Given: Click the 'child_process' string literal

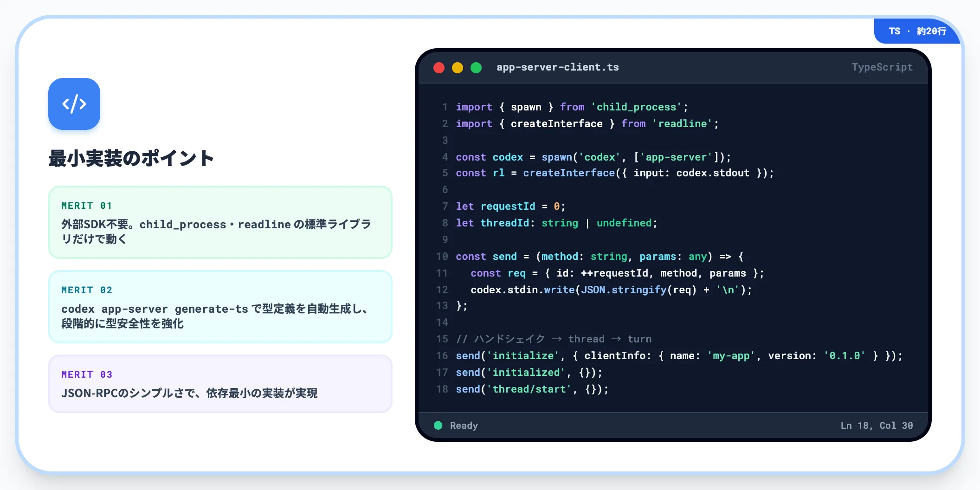Looking at the screenshot, I should [636, 107].
